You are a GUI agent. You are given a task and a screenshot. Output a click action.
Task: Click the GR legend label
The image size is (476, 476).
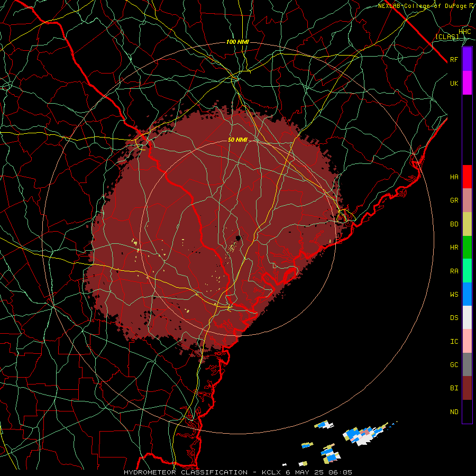click(454, 200)
